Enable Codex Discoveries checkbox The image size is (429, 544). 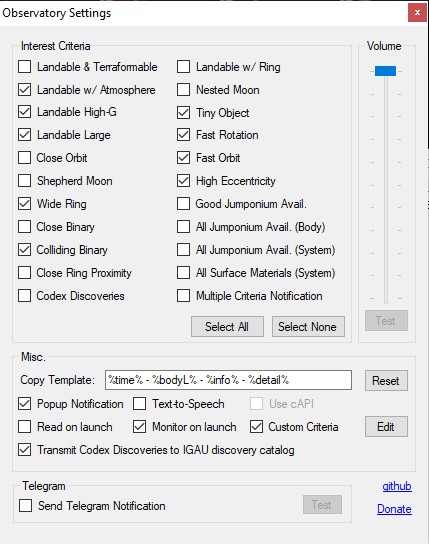click(x=25, y=296)
